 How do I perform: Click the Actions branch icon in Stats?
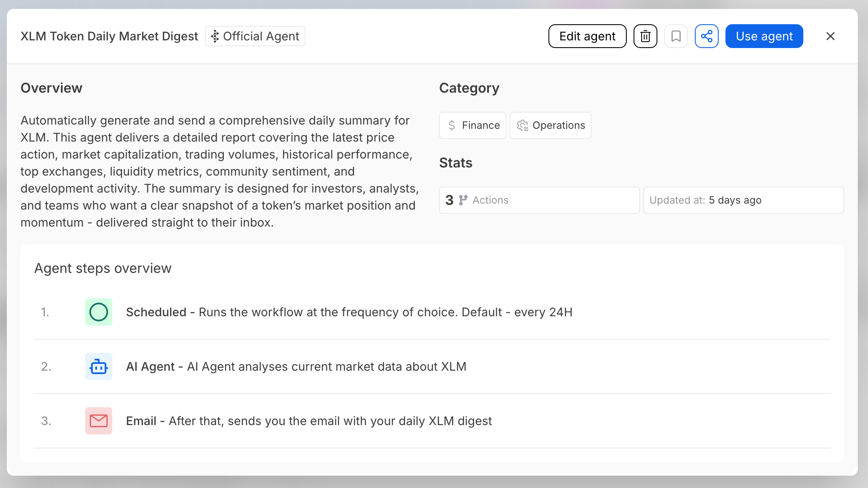tap(463, 200)
